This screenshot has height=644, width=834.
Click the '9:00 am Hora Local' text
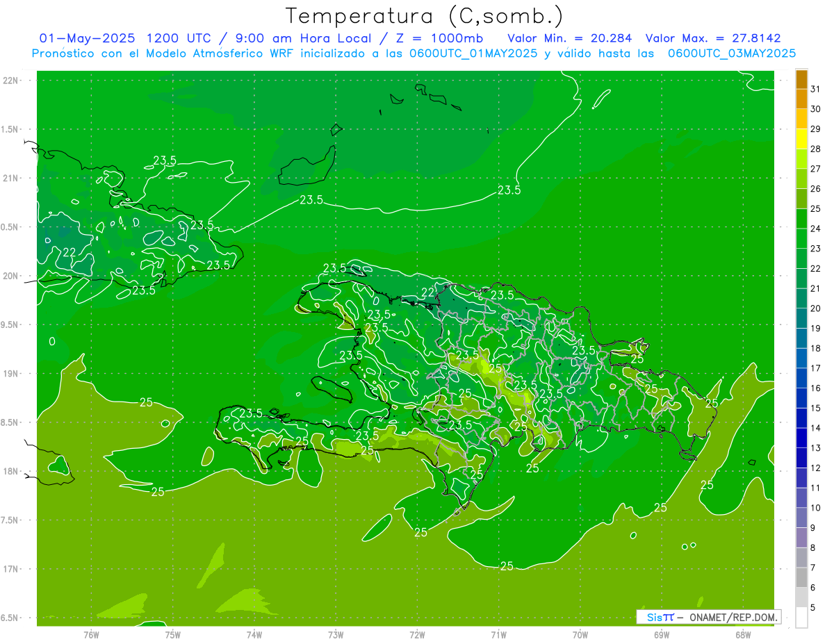[x=302, y=38]
